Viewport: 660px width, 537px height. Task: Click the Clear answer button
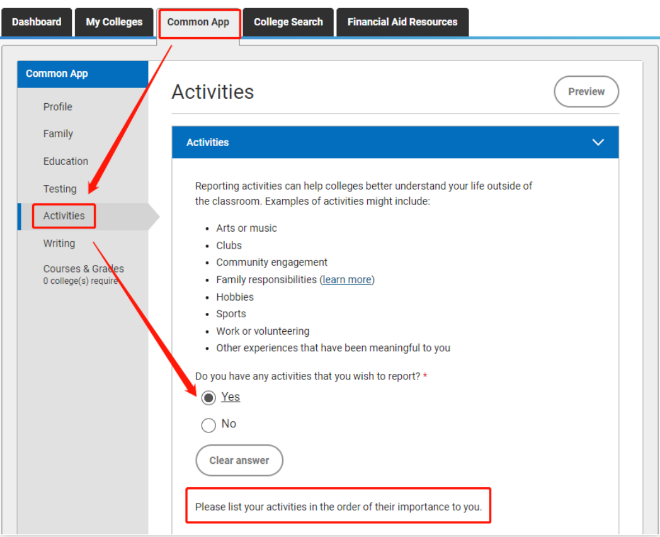coord(239,460)
